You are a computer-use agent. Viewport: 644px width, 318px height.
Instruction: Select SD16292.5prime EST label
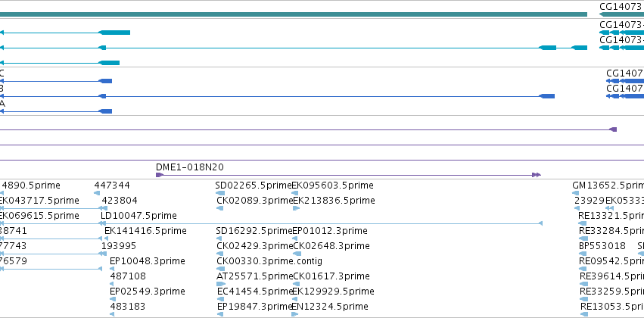[254, 231]
